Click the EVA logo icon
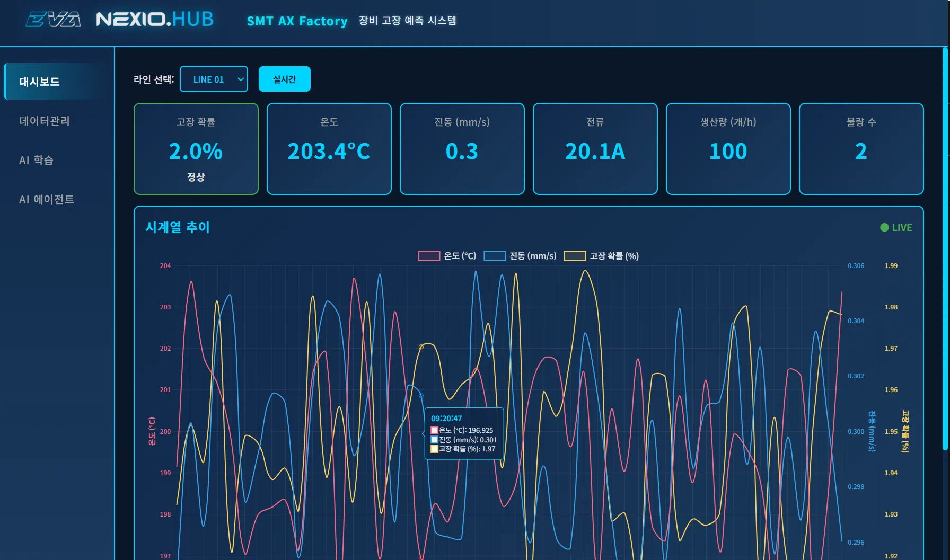The image size is (950, 560). (53, 20)
